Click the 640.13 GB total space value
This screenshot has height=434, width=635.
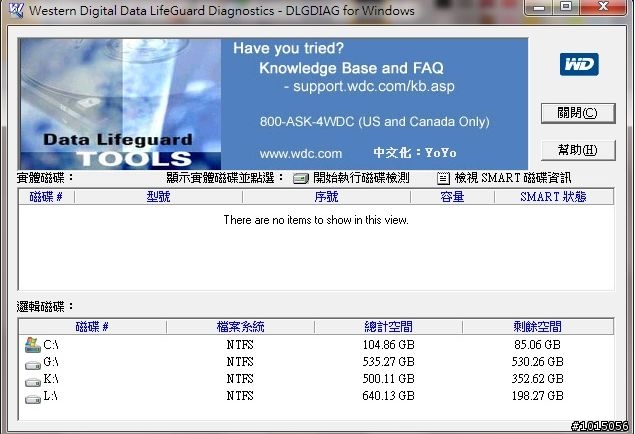click(x=388, y=396)
